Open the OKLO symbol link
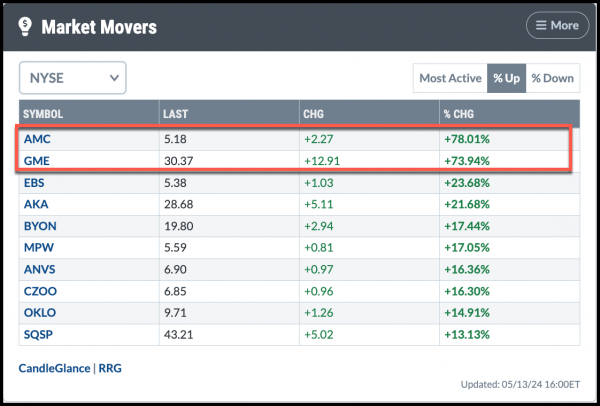Viewport: 600px width, 406px height. point(40,312)
